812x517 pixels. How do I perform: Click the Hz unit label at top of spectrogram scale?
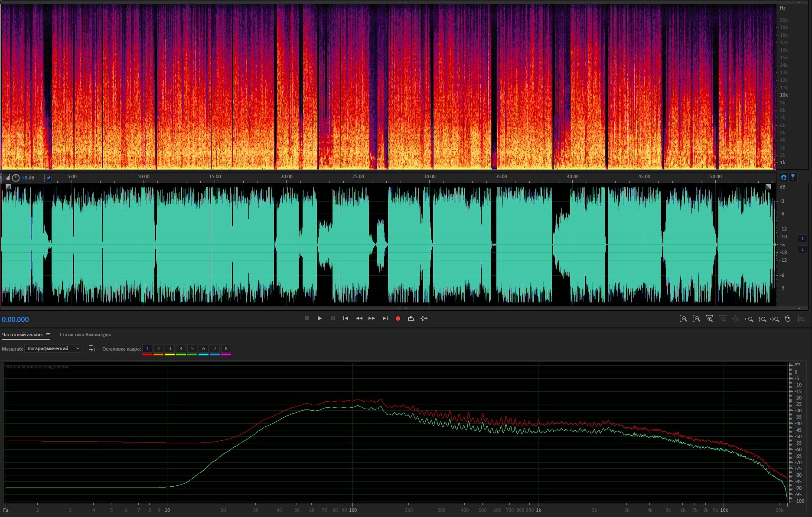click(x=783, y=8)
